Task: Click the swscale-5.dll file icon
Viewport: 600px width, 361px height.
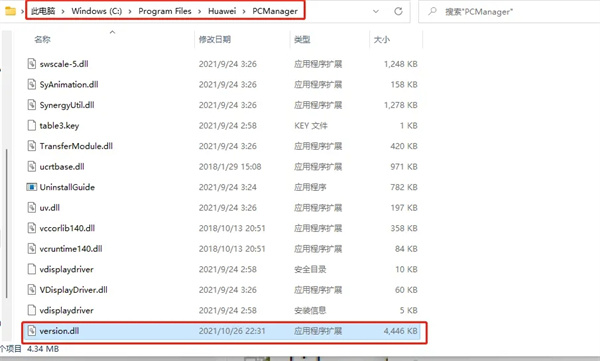Action: (32, 64)
